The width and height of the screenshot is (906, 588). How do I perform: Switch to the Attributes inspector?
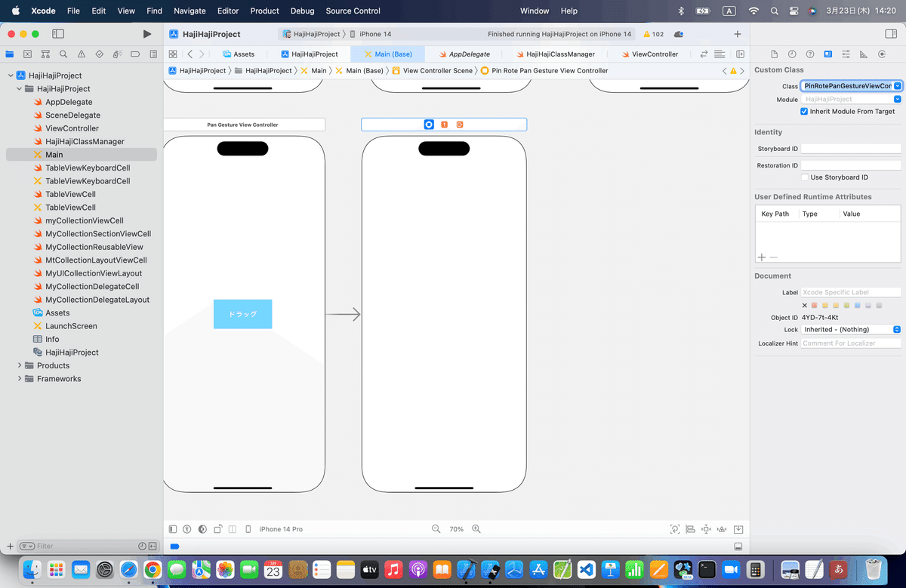click(x=846, y=54)
